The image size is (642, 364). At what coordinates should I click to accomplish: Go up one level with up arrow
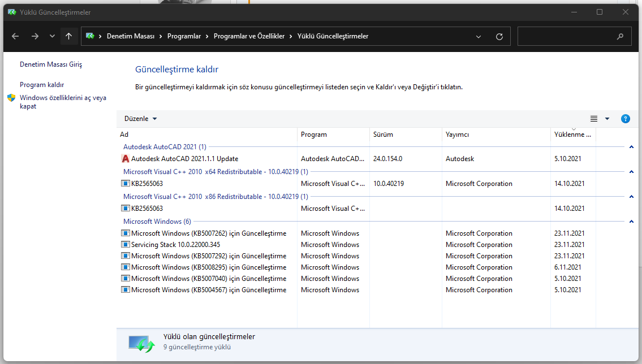click(69, 36)
